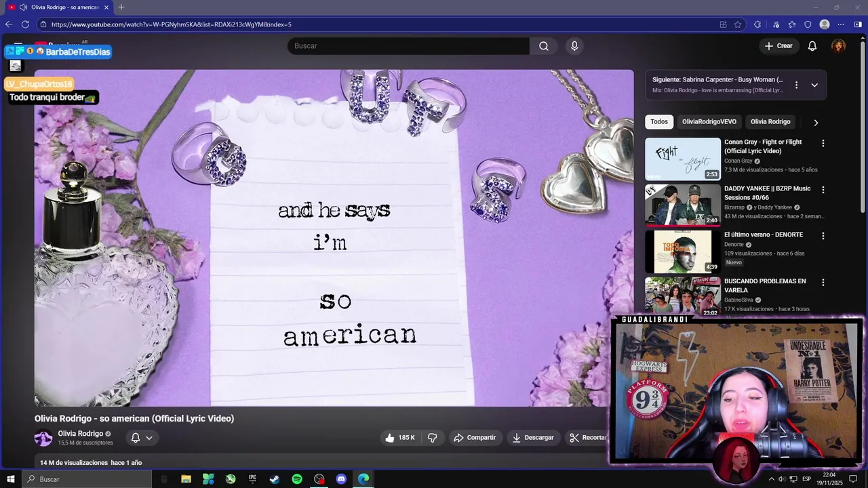Screen dimensions: 868x488
Task: Add page to favorites with the star icon
Action: 738,24
